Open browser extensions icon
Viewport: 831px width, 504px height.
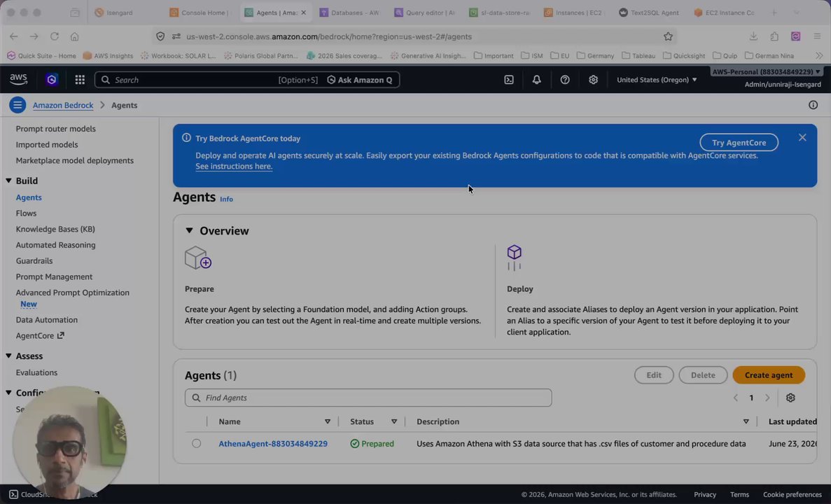pyautogui.click(x=774, y=36)
